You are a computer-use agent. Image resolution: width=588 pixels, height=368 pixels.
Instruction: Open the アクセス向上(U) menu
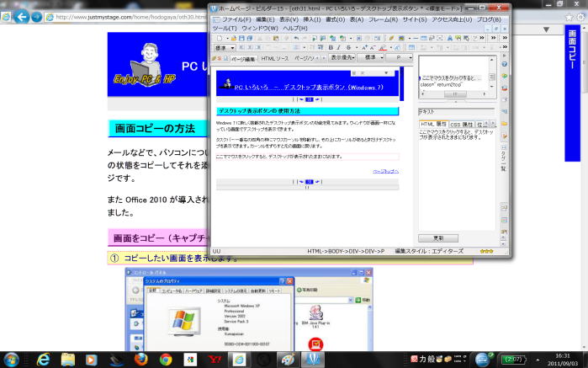click(x=452, y=19)
